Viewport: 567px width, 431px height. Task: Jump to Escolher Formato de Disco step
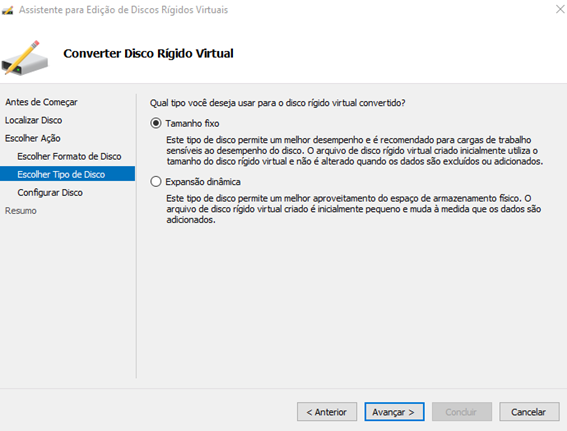coord(69,157)
